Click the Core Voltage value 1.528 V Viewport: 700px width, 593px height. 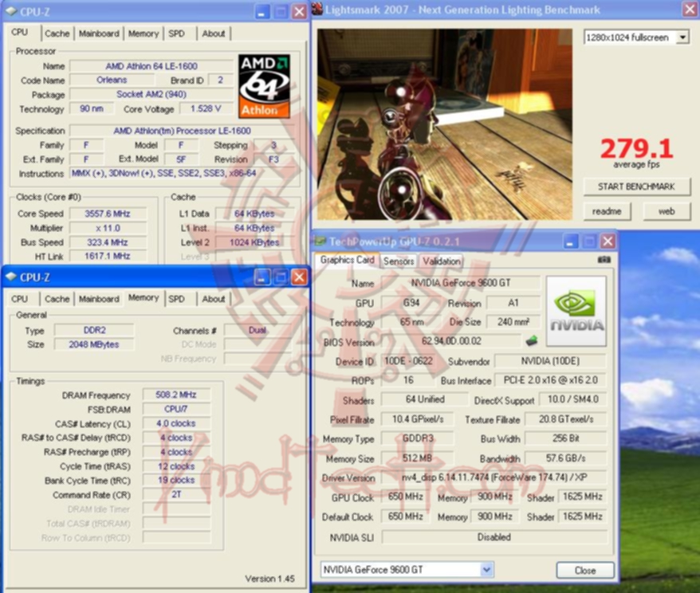(206, 108)
